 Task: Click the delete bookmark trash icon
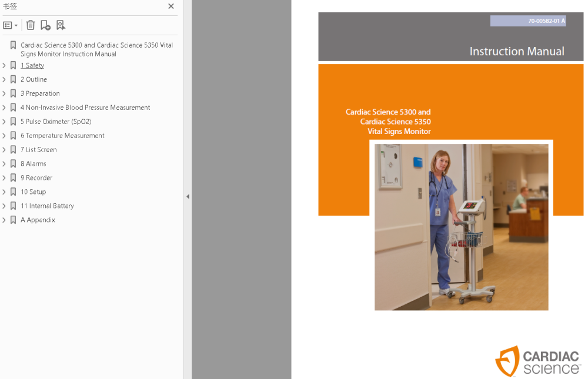[x=31, y=25]
